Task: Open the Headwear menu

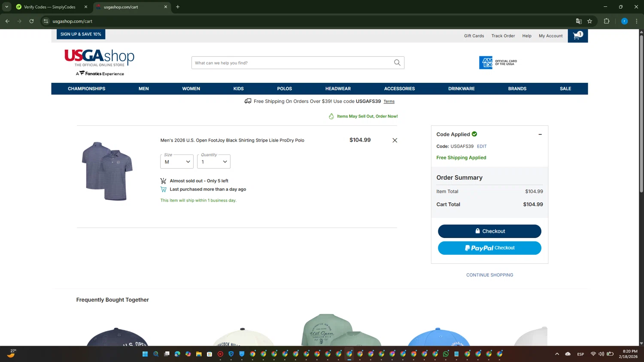Action: [338, 89]
